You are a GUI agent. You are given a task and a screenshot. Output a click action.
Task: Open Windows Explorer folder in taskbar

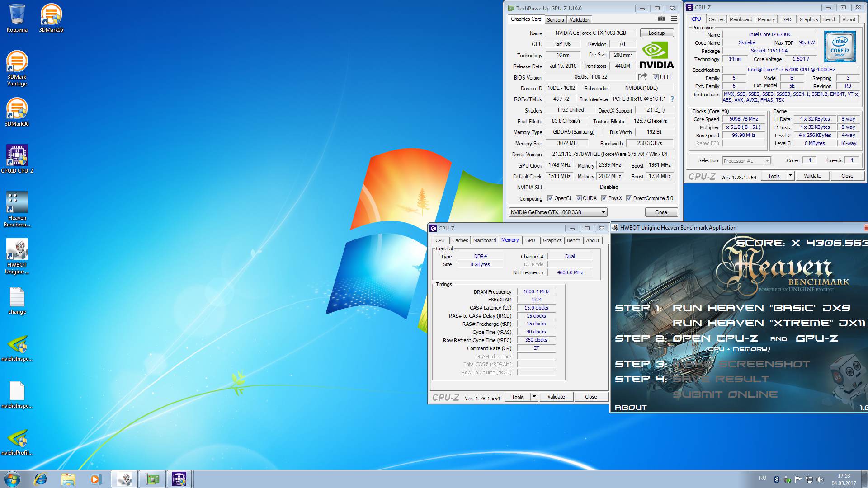68,479
